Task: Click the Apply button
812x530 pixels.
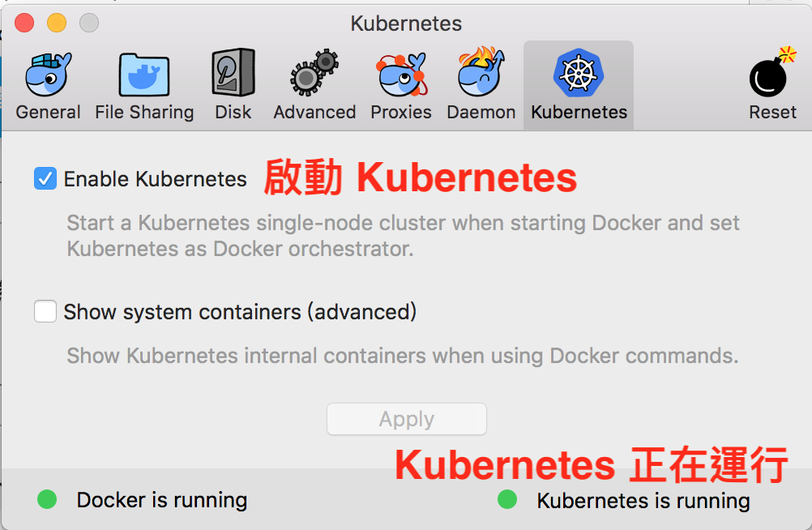Action: point(407,419)
